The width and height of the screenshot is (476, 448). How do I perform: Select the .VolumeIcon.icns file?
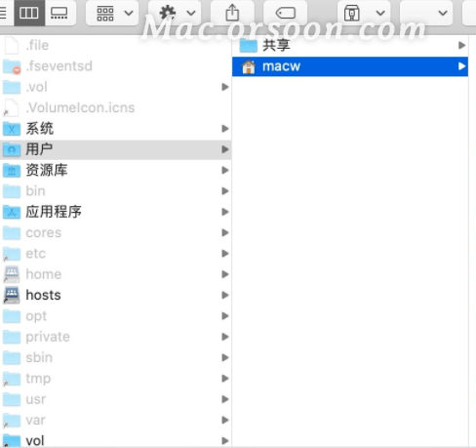pos(115,107)
